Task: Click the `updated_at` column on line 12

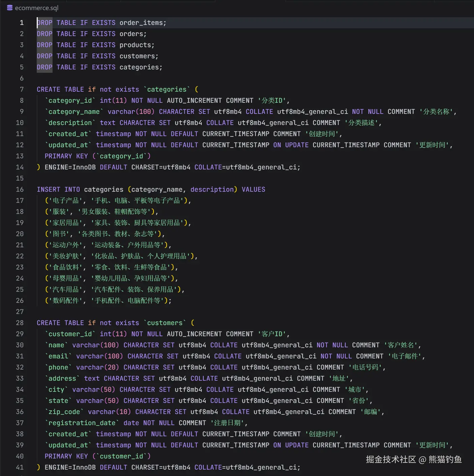Action: point(68,145)
